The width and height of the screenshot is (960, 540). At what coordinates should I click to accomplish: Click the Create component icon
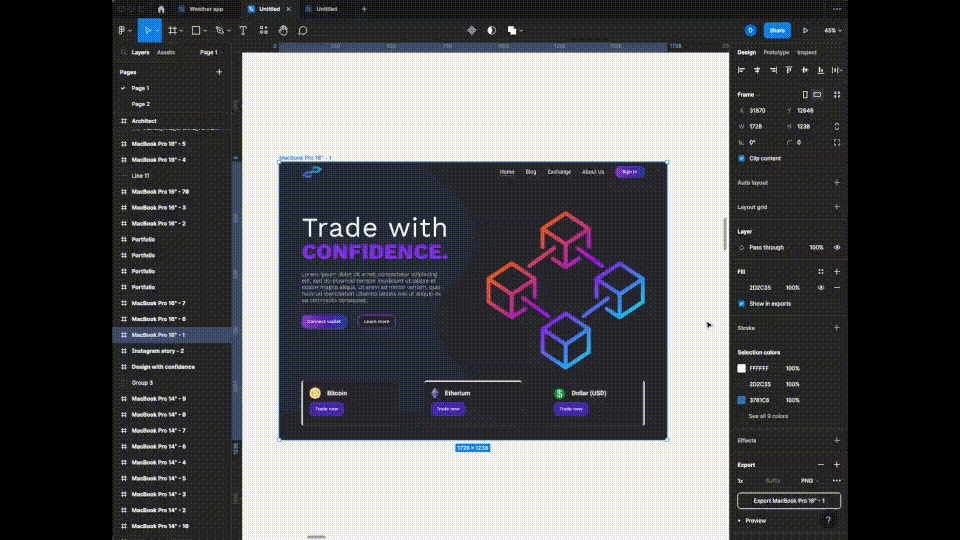point(471,30)
